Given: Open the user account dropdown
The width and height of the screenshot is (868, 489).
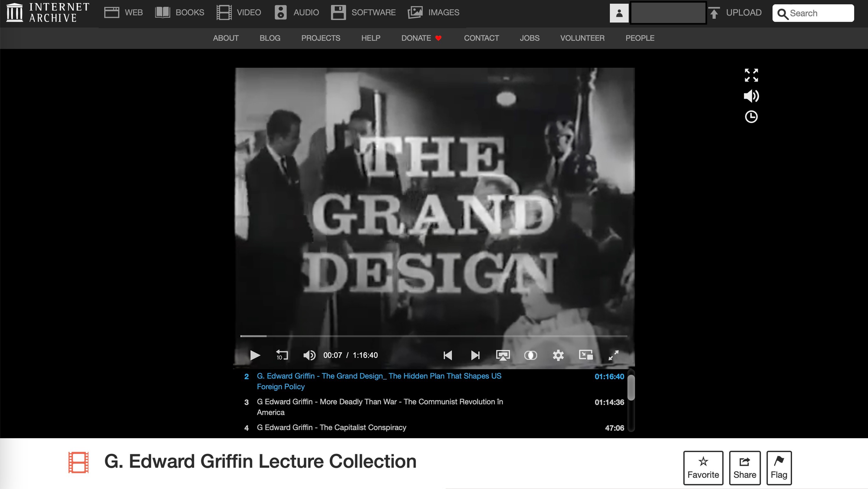Looking at the screenshot, I should pyautogui.click(x=619, y=13).
